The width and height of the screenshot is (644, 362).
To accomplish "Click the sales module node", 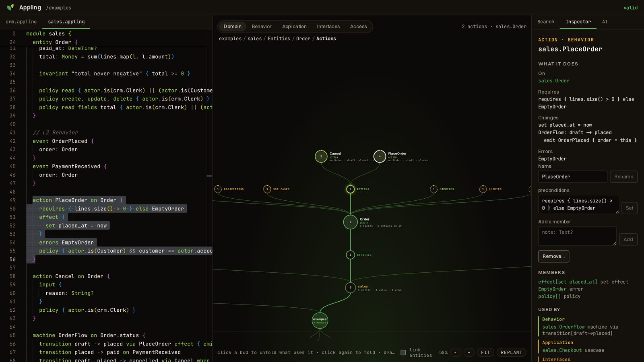I will coord(350,288).
